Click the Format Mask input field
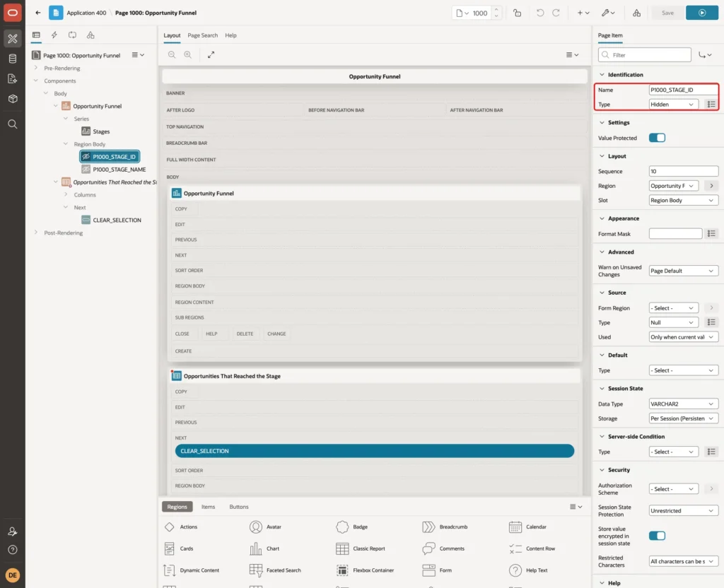The image size is (724, 588). [x=675, y=234]
